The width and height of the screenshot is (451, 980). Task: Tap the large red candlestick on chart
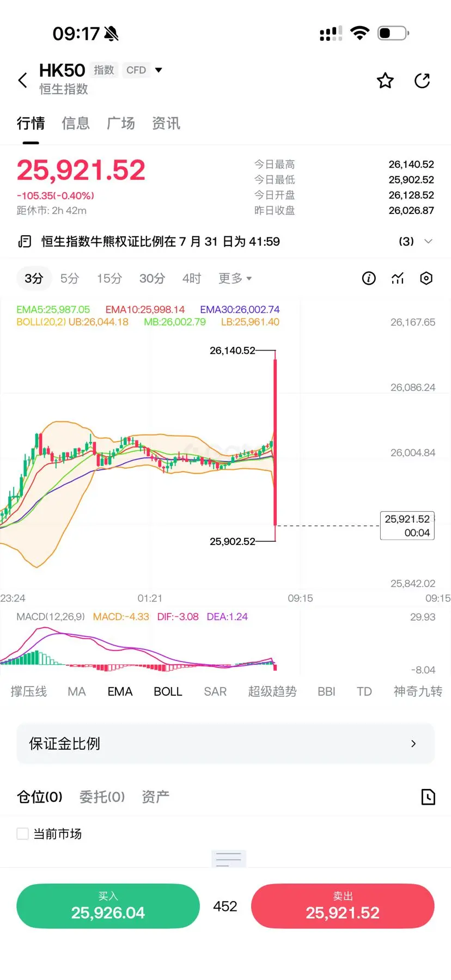(275, 442)
